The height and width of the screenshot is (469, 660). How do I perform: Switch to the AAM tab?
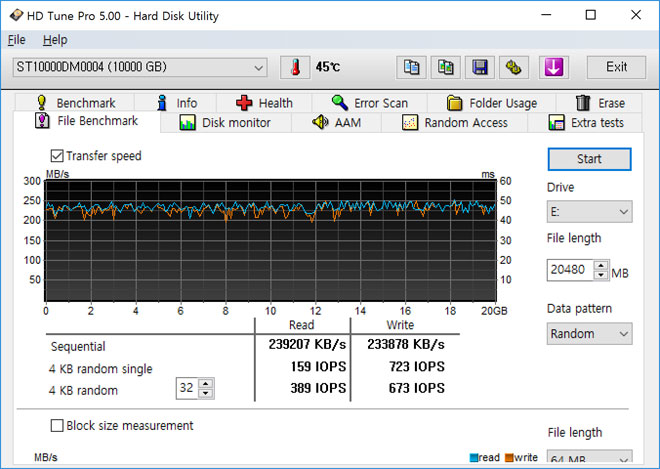coord(336,123)
